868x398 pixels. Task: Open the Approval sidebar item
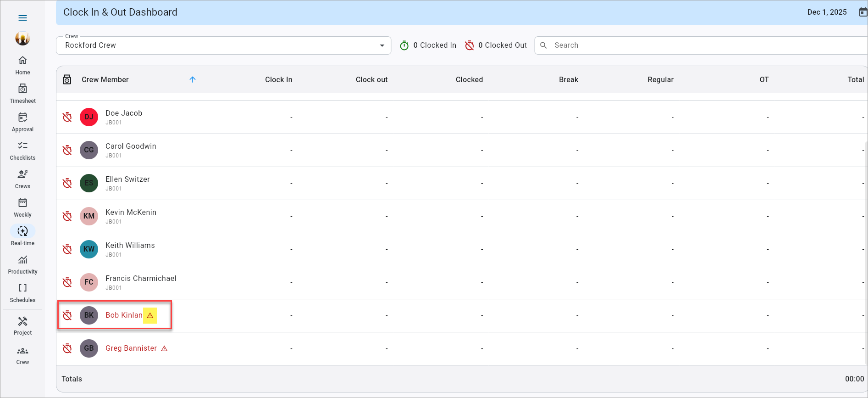point(22,123)
